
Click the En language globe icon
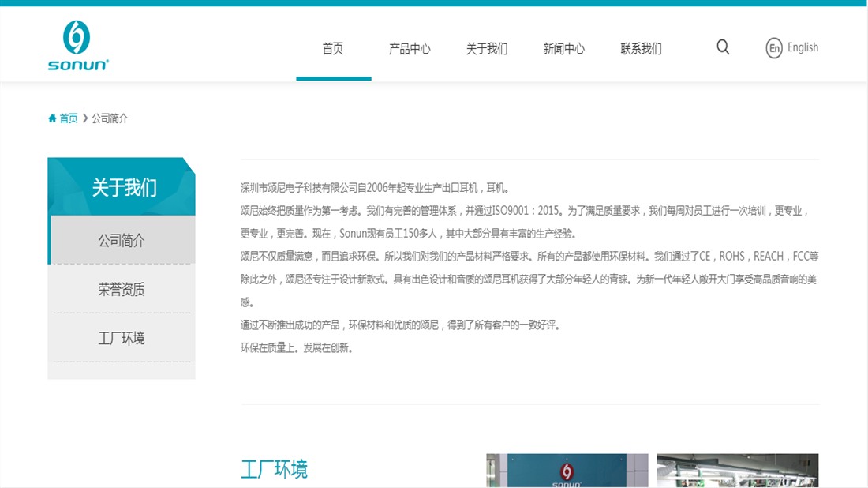(770, 47)
